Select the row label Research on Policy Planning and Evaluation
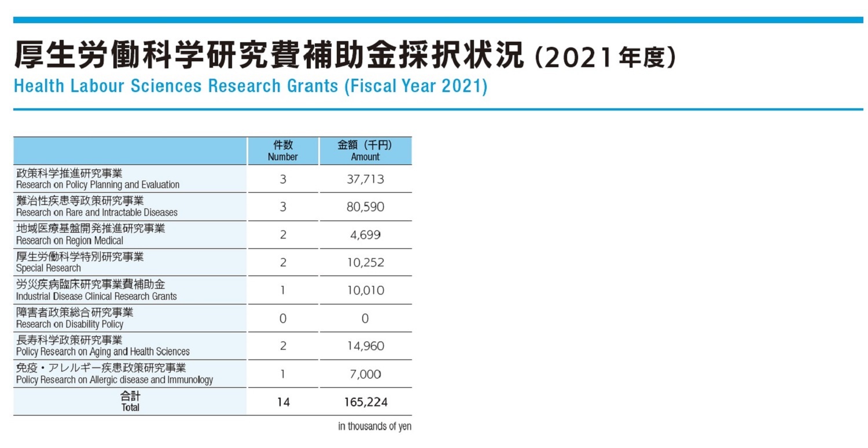868x448 pixels. point(98,185)
